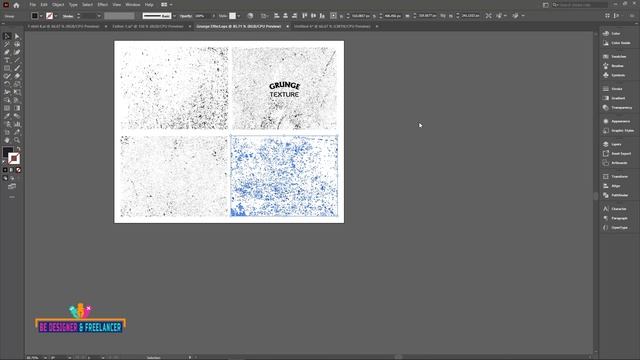Go to Home screen icon

click(16, 5)
